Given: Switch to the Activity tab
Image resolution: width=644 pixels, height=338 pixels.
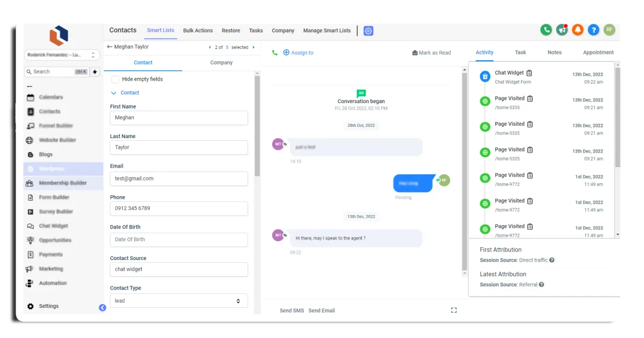Looking at the screenshot, I should (485, 53).
